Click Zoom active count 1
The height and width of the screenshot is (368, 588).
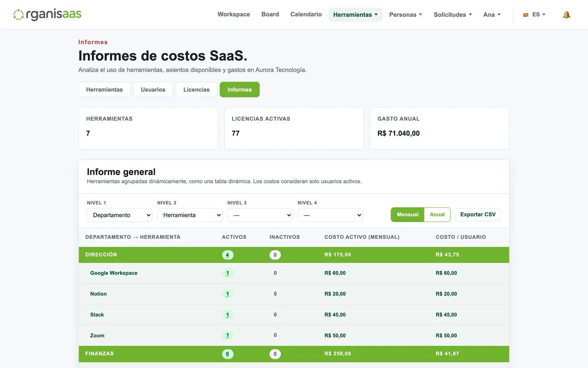(x=228, y=336)
